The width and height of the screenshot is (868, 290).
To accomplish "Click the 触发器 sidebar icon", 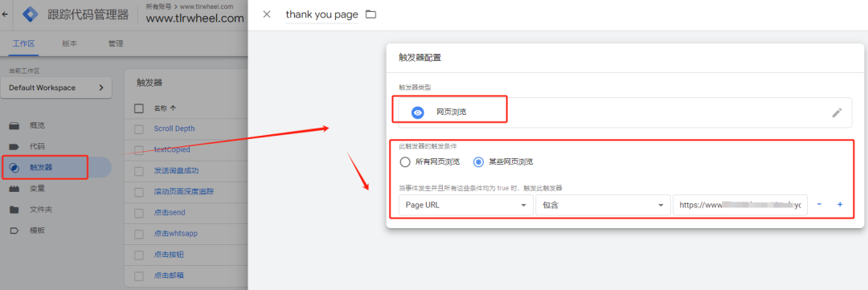I will [x=14, y=168].
